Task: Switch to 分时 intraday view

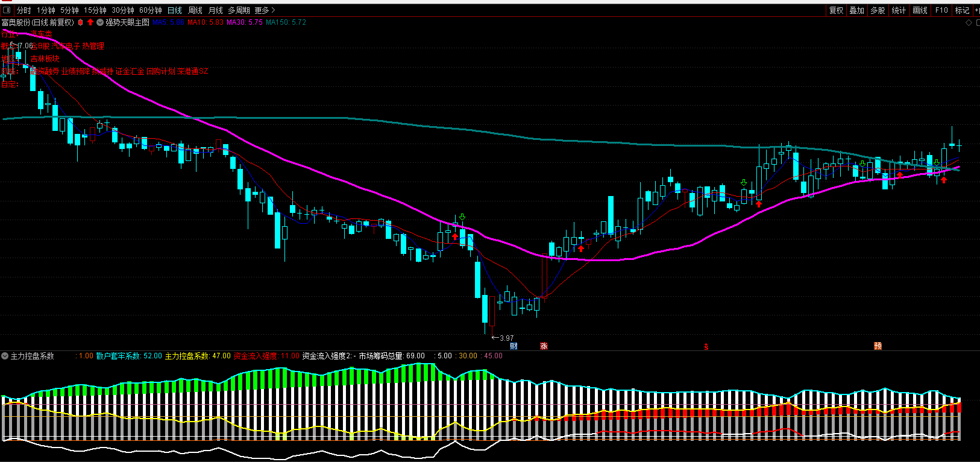Action: pos(24,10)
